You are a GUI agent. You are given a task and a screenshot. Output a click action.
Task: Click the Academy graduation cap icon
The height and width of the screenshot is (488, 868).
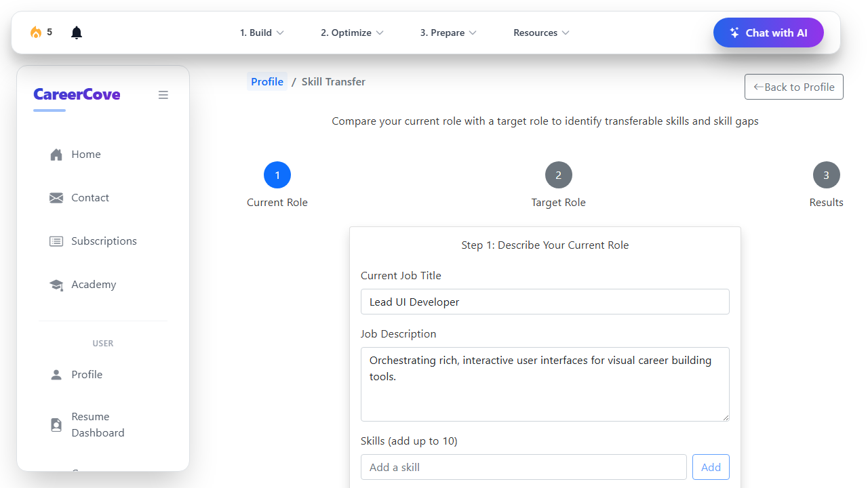[56, 285]
